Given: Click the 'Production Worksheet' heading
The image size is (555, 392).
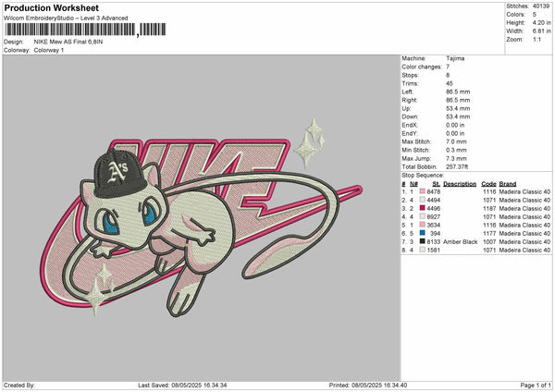Looking at the screenshot, I should point(52,7).
